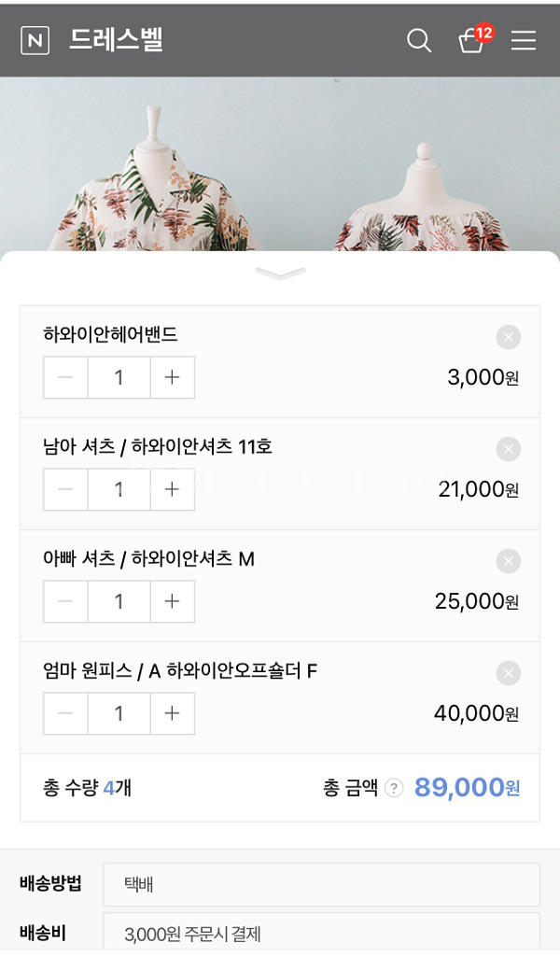Screen dimensions: 560x956
Task: Decrease quantity of 남아 셔츠 item
Action: click(x=64, y=489)
